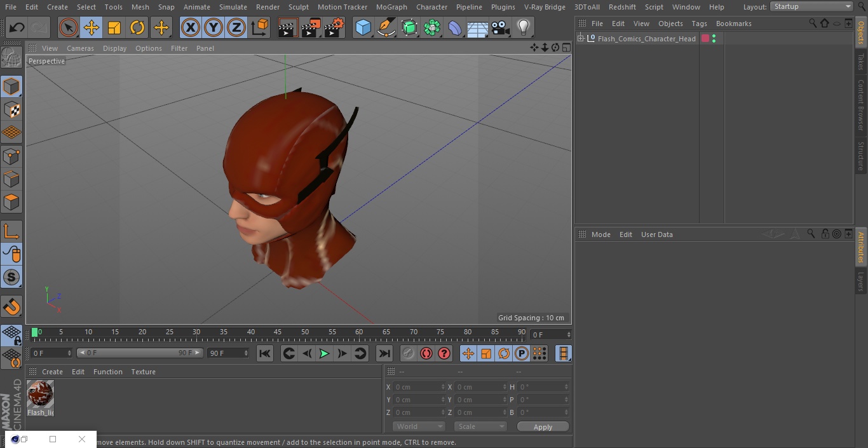Play the animation forward
Viewport: 868px width, 448px height.
[324, 353]
